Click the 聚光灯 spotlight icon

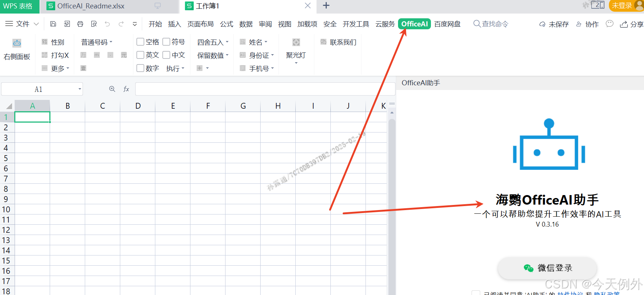point(296,42)
